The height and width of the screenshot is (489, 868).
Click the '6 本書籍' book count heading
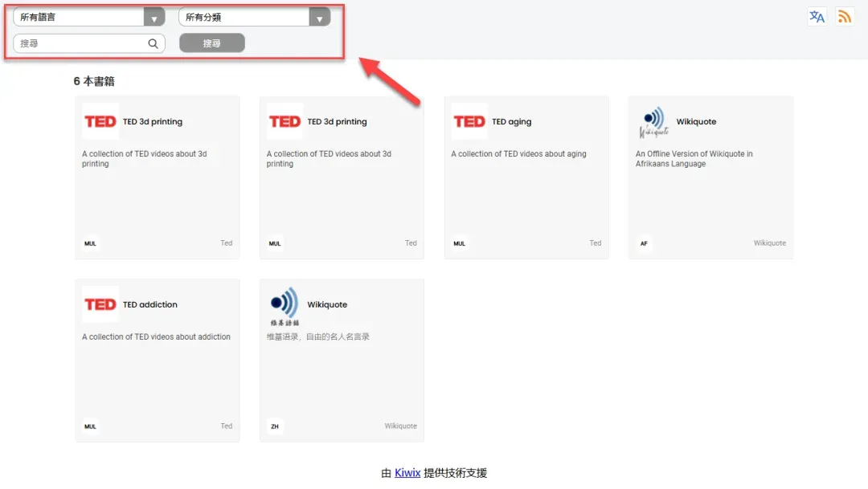point(94,81)
